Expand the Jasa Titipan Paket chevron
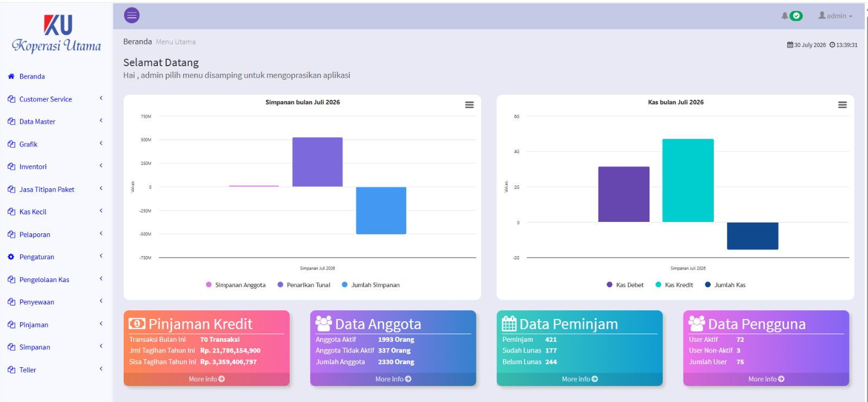This screenshot has width=868, height=402. 101,188
